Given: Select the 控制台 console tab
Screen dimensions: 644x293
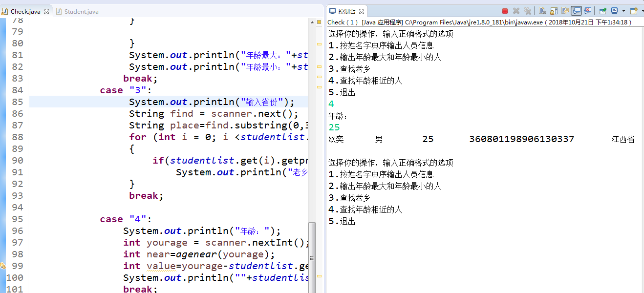Looking at the screenshot, I should [x=347, y=11].
